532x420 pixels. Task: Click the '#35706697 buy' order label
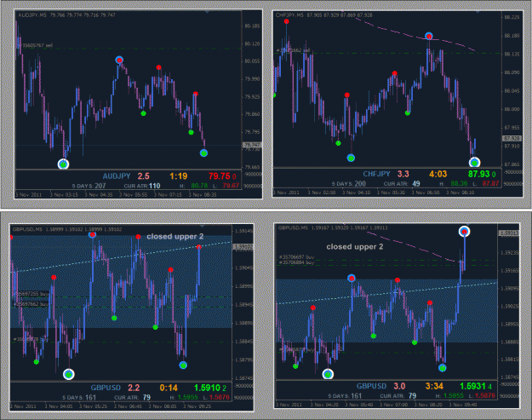pos(296,257)
